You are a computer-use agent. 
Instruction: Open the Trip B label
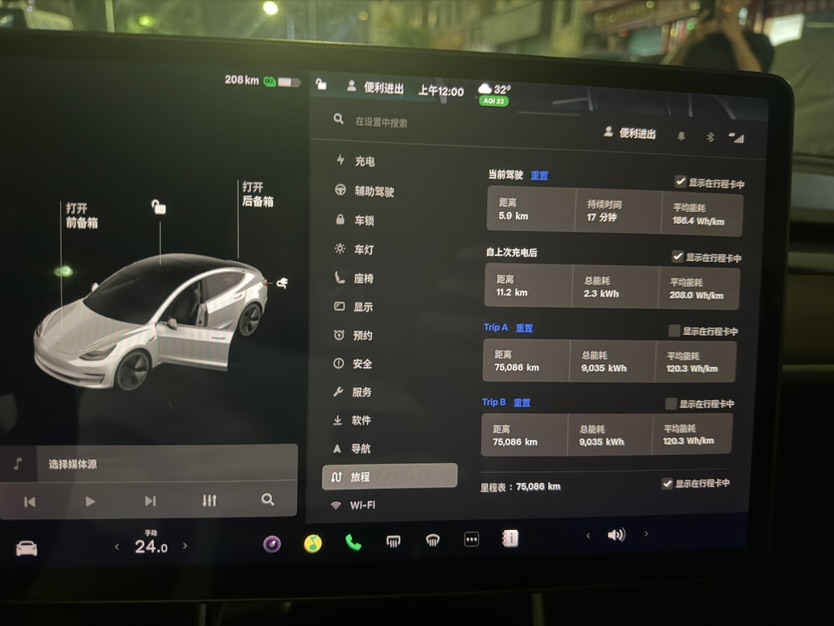(494, 402)
